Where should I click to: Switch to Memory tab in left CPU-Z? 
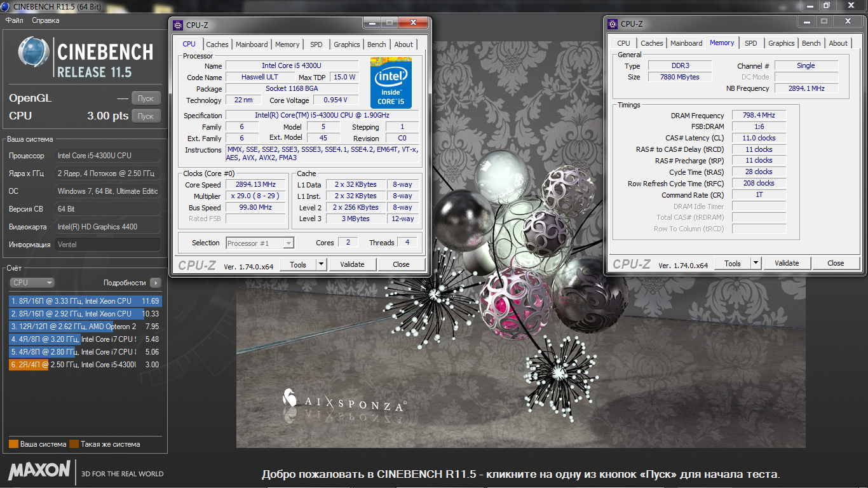coord(287,44)
